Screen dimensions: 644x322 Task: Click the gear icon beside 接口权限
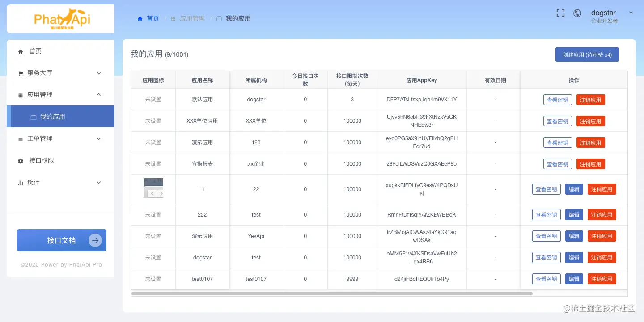pos(21,161)
